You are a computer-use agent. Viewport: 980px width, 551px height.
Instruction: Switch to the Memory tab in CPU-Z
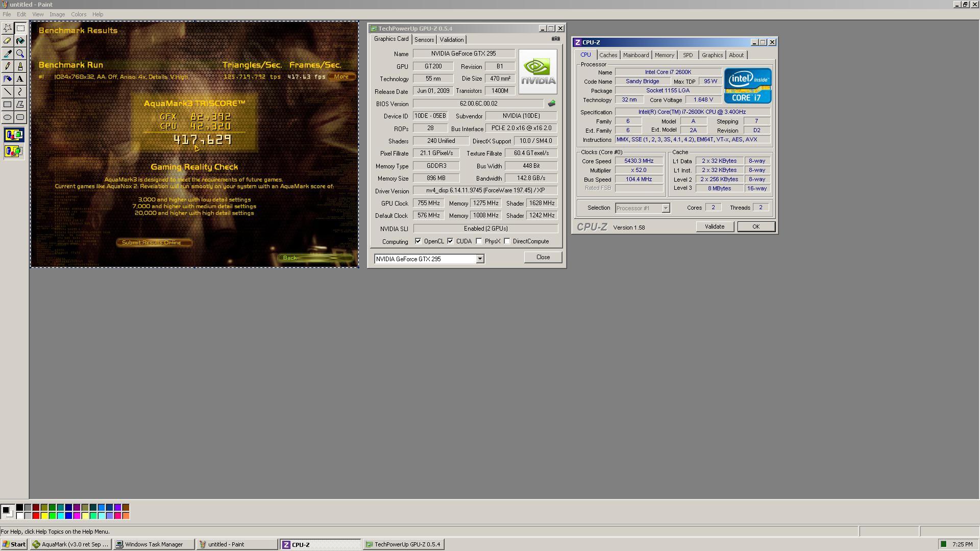pyautogui.click(x=664, y=55)
